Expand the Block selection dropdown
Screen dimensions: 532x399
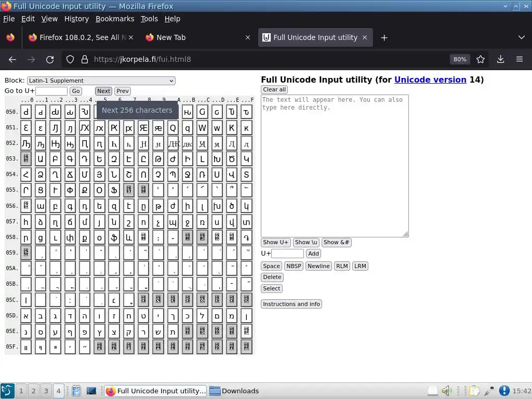coord(101,81)
